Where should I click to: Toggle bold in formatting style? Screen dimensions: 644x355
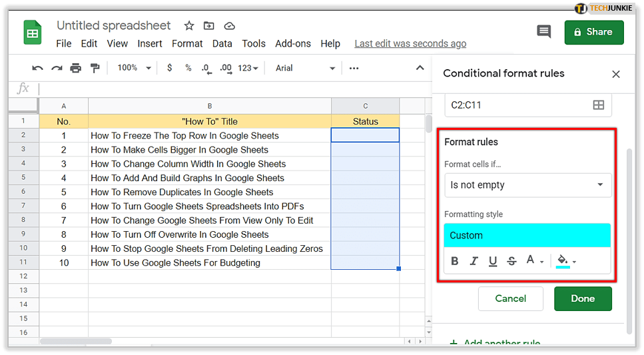(455, 261)
